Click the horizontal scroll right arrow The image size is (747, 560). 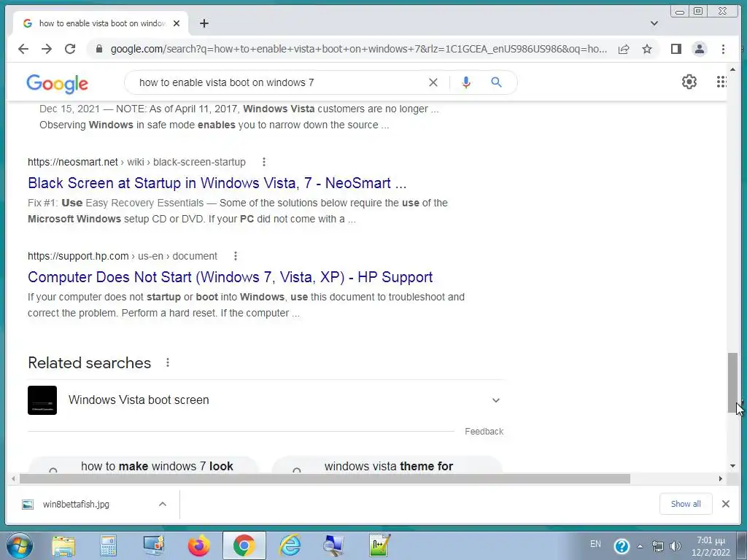click(720, 478)
